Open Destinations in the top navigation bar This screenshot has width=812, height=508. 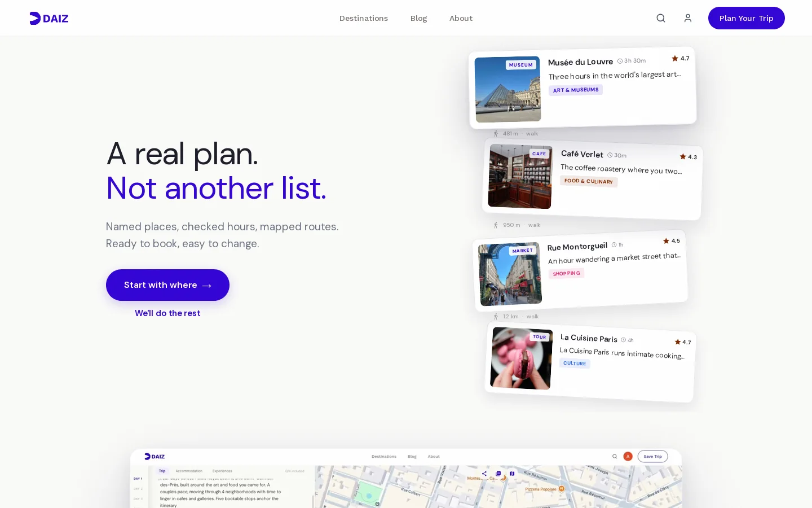click(x=364, y=18)
